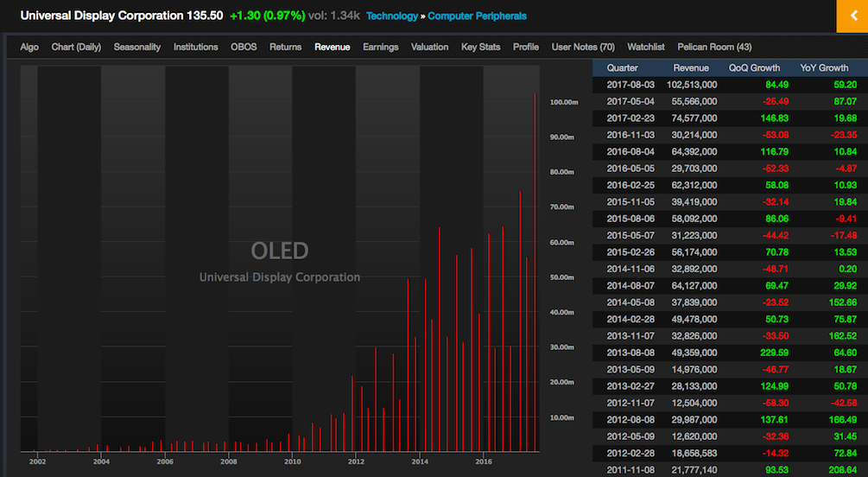The height and width of the screenshot is (477, 868).
Task: Sort by the Quarter column header
Action: (622, 68)
